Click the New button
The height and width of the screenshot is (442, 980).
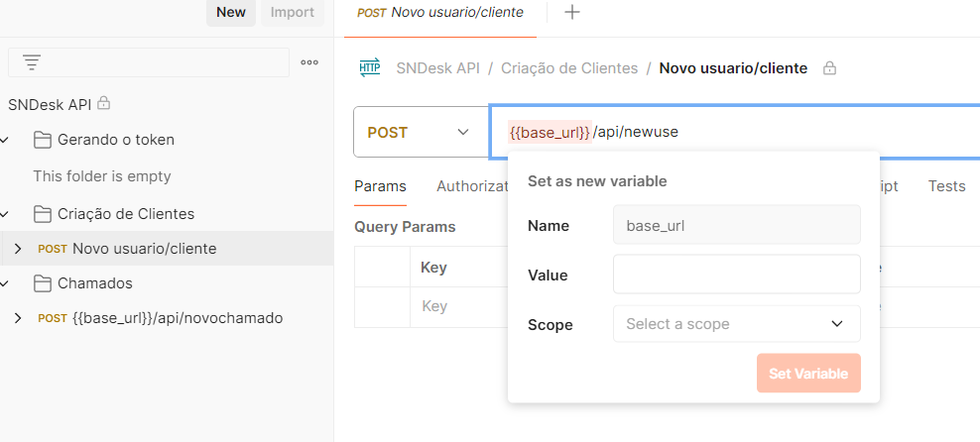click(x=231, y=13)
